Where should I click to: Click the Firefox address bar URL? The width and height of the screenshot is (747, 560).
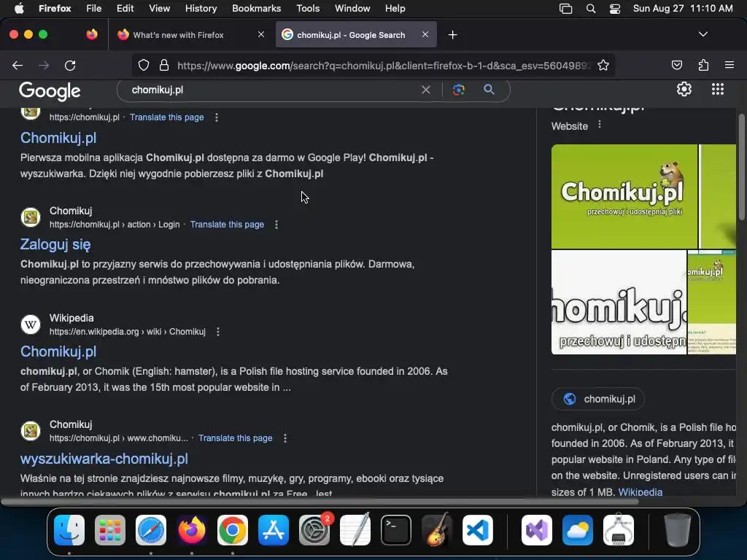[384, 65]
